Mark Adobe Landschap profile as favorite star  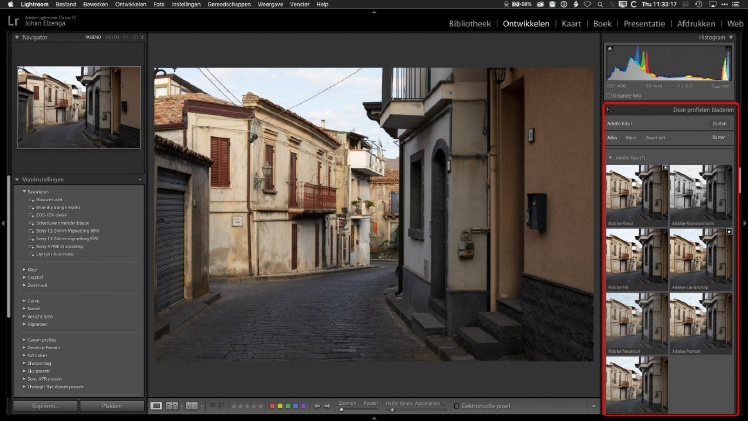tap(729, 231)
